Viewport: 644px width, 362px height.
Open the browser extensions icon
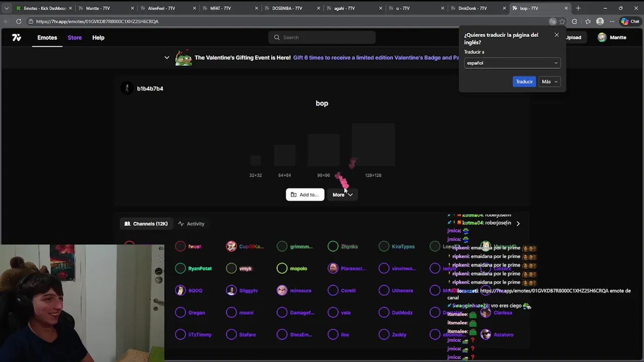click(575, 21)
